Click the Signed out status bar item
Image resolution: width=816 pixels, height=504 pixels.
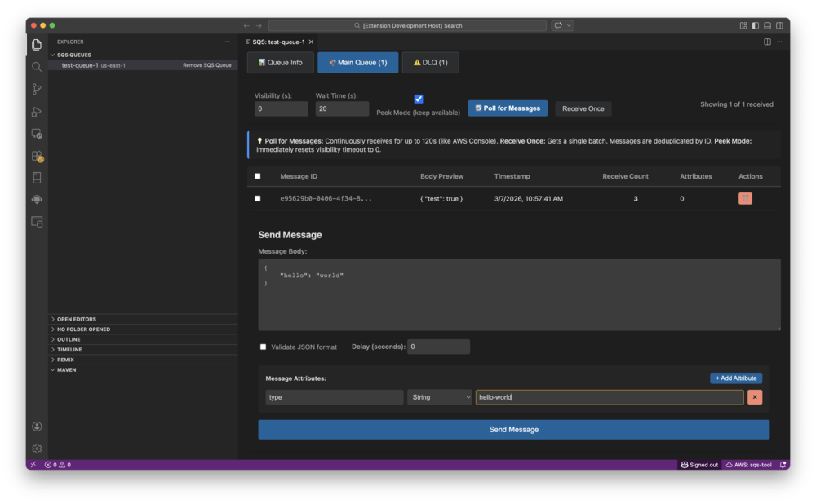point(699,465)
